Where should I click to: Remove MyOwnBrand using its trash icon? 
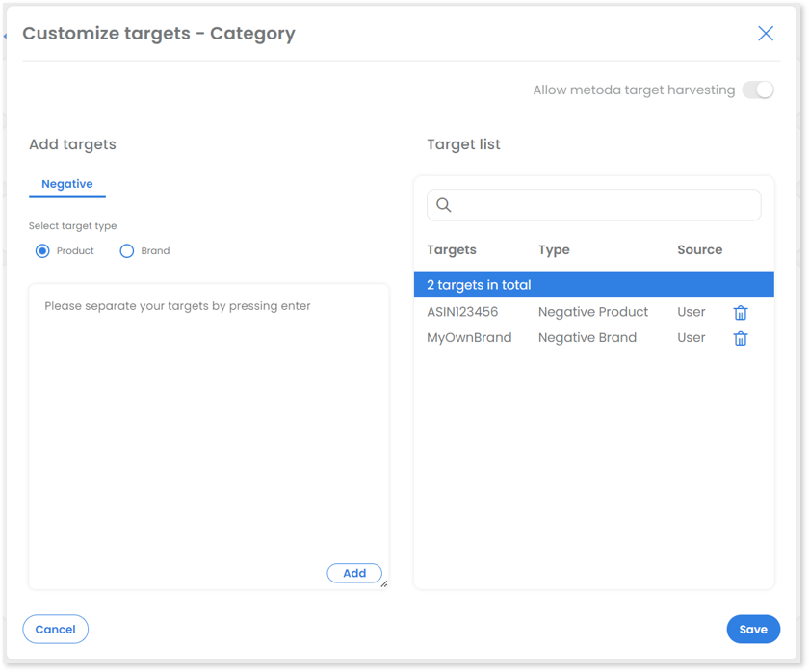click(x=741, y=338)
